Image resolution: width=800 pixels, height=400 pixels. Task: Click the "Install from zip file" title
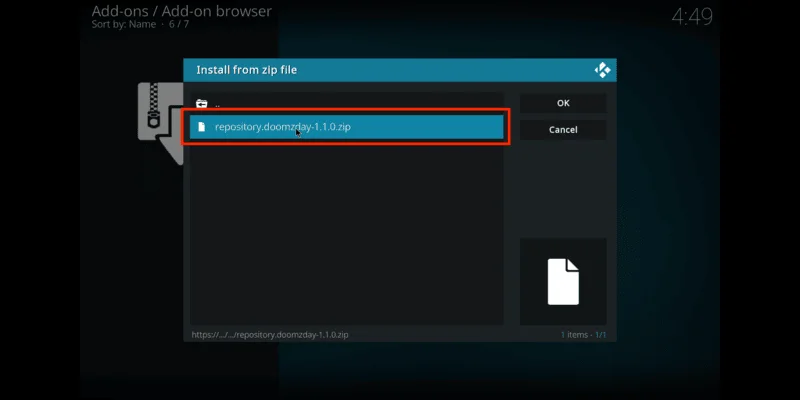click(246, 70)
